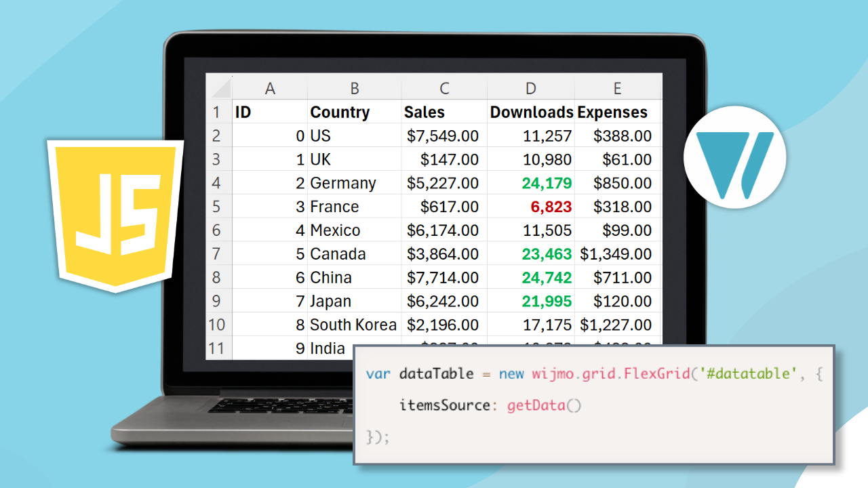This screenshot has width=868, height=488.
Task: Click the $6,174.00 sales value
Action: tap(443, 230)
